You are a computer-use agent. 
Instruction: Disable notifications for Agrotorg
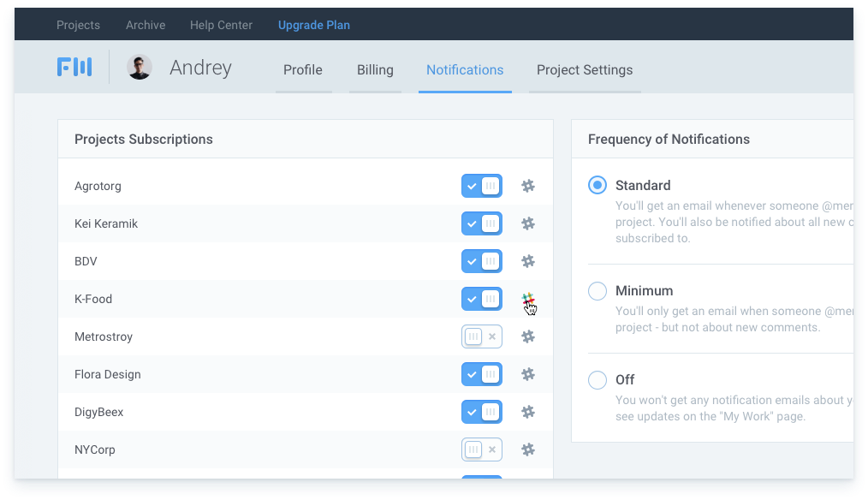click(x=482, y=186)
